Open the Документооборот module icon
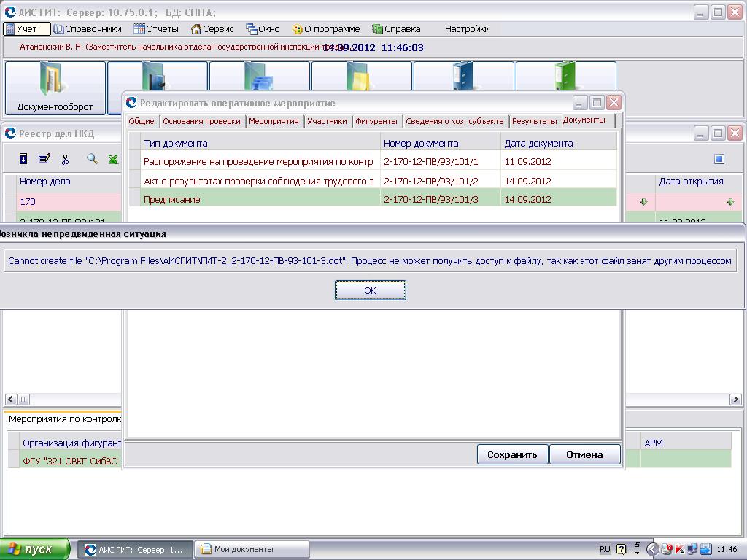 [x=55, y=88]
